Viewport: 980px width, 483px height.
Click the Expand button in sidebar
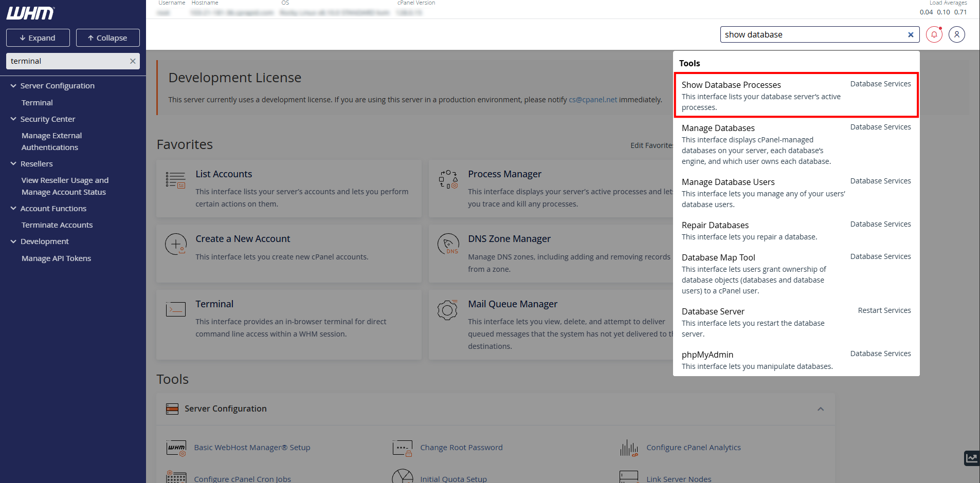pos(38,38)
